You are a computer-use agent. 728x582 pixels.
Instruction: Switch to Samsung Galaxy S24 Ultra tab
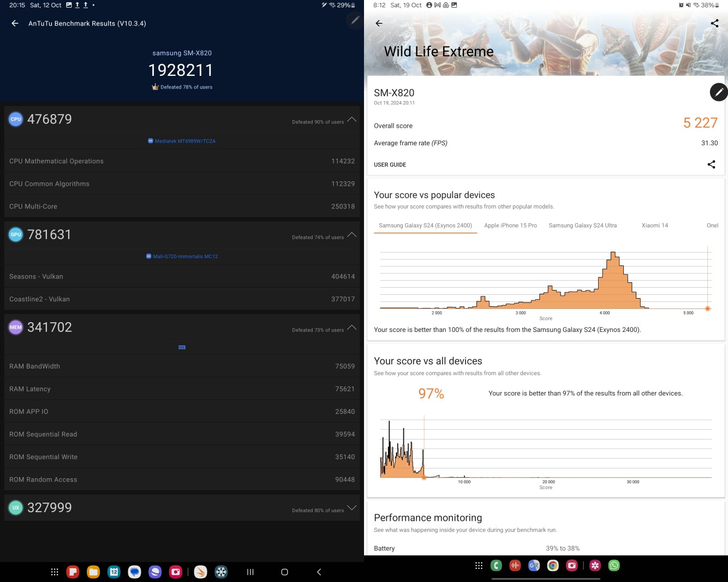[x=582, y=225]
